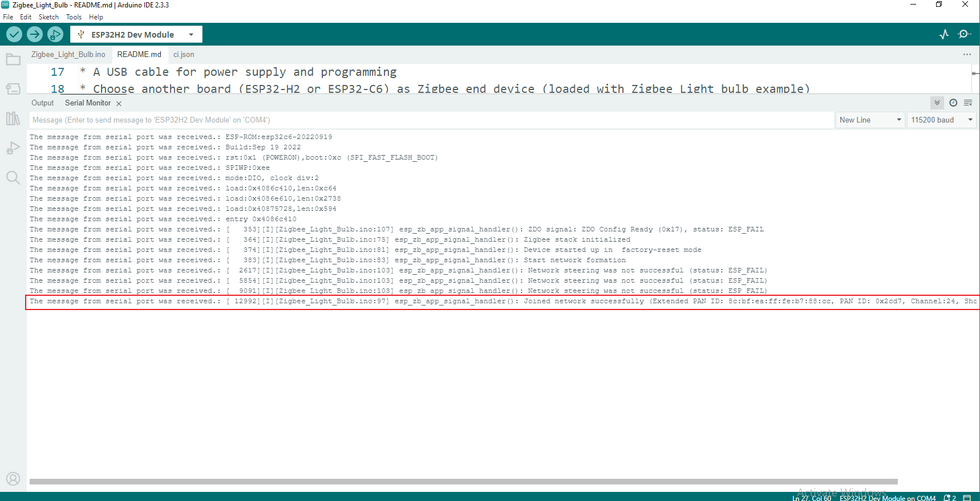Click the 'Zigbee stack initialized' log line
This screenshot has width=980, height=501.
(x=330, y=239)
